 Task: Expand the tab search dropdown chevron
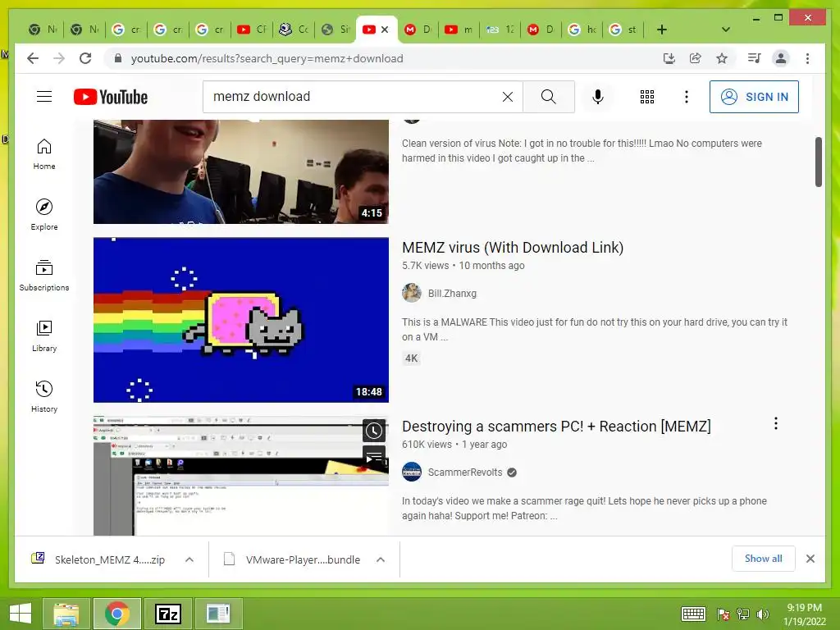(725, 30)
